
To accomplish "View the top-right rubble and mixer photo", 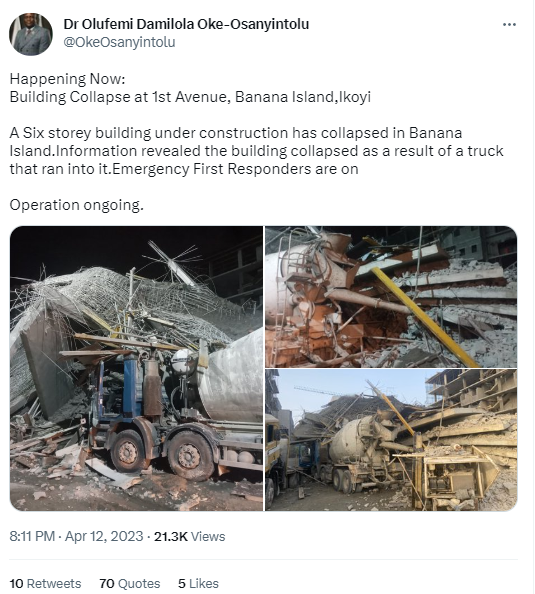I will pyautogui.click(x=391, y=297).
